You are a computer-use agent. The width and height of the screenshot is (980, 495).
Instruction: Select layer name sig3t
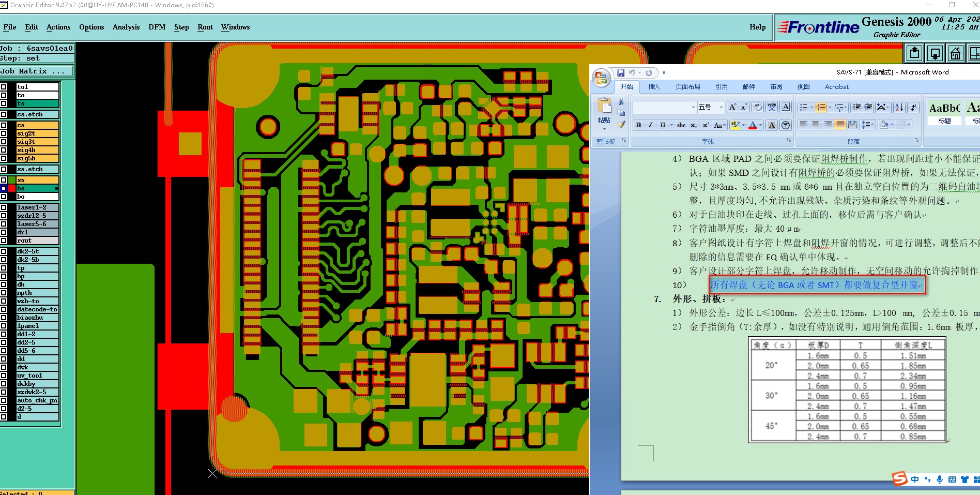[37, 142]
